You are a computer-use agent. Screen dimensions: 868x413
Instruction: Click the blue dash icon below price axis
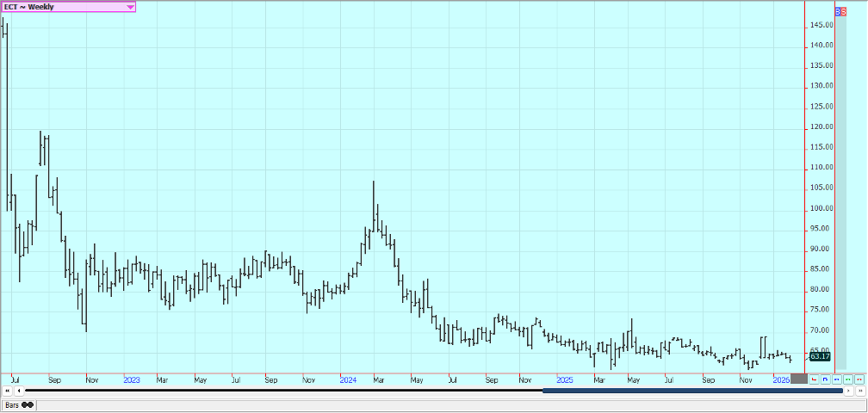point(836,379)
